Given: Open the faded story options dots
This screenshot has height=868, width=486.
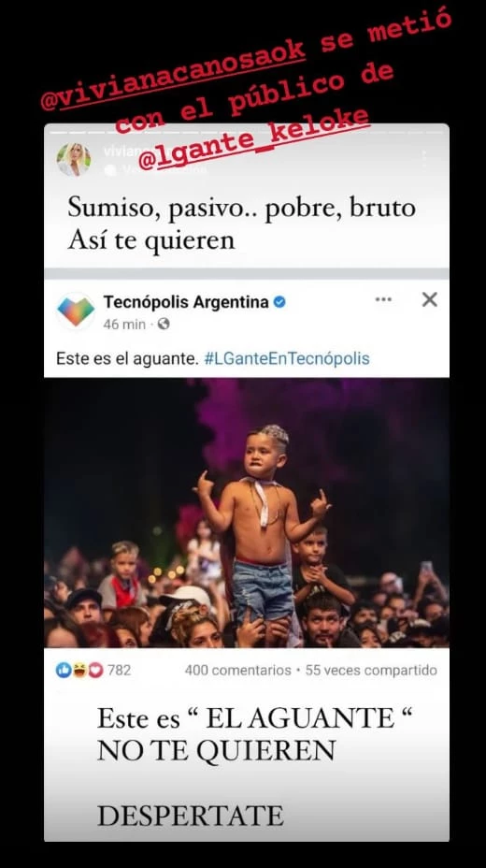Looking at the screenshot, I should [424, 159].
